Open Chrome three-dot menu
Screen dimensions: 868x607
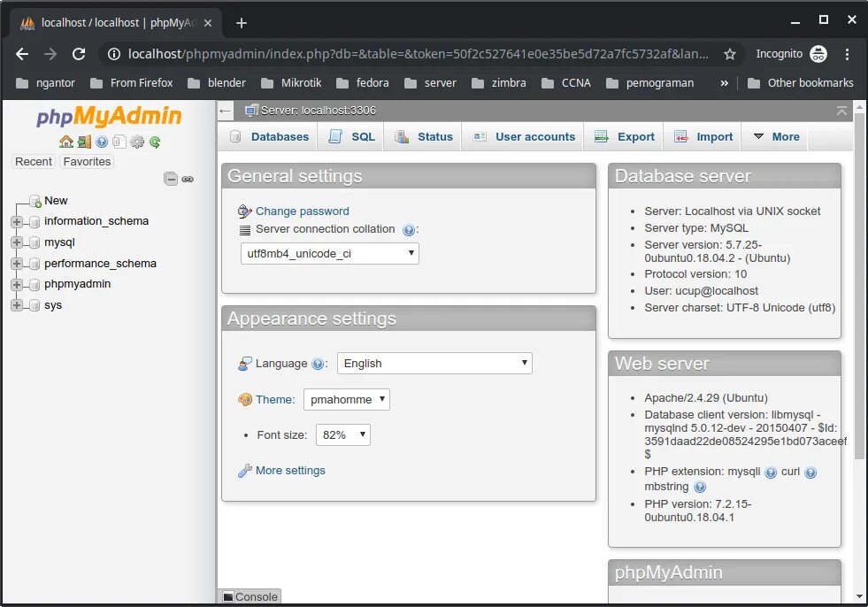[x=847, y=54]
